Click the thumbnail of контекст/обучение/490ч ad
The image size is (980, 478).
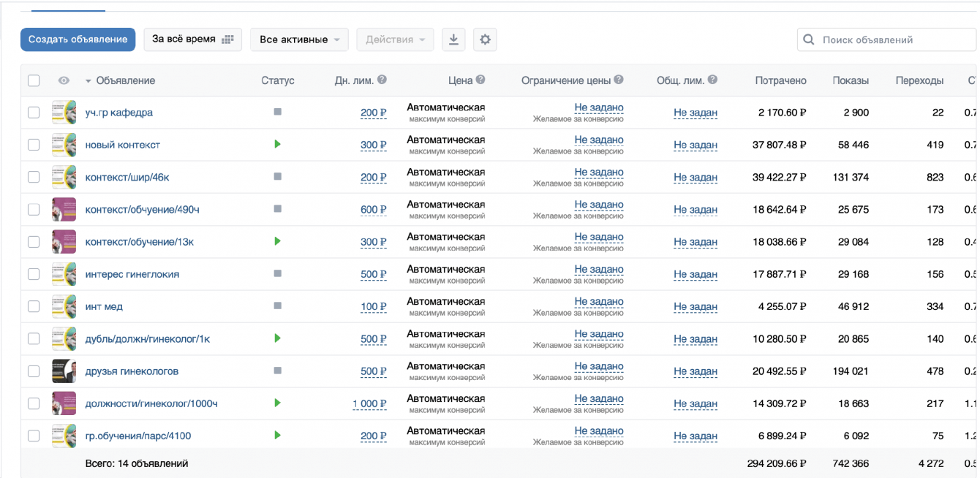coord(64,210)
